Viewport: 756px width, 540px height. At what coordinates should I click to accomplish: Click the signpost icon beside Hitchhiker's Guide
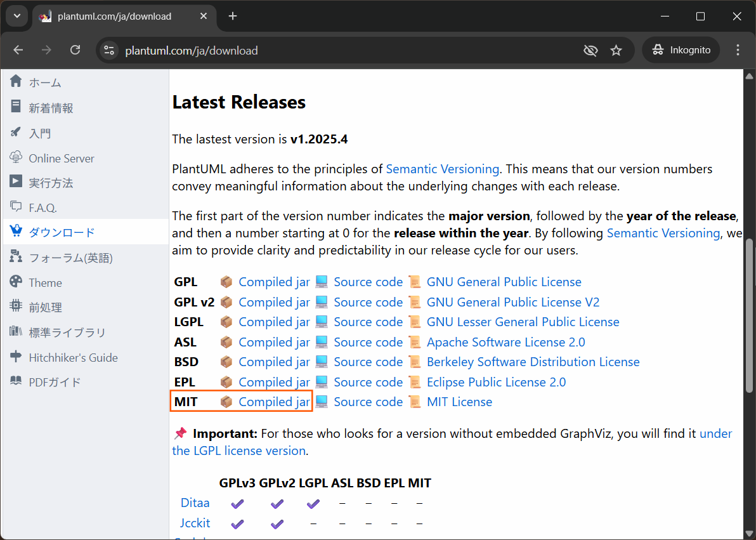click(16, 356)
